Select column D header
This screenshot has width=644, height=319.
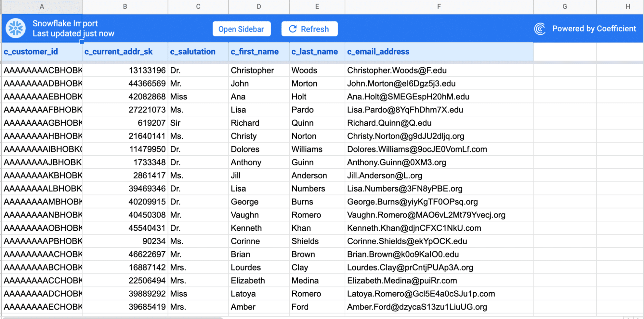click(259, 6)
